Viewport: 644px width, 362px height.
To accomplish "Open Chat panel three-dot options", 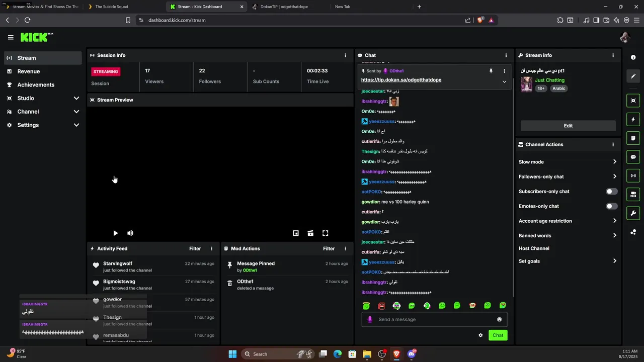I will [506, 55].
